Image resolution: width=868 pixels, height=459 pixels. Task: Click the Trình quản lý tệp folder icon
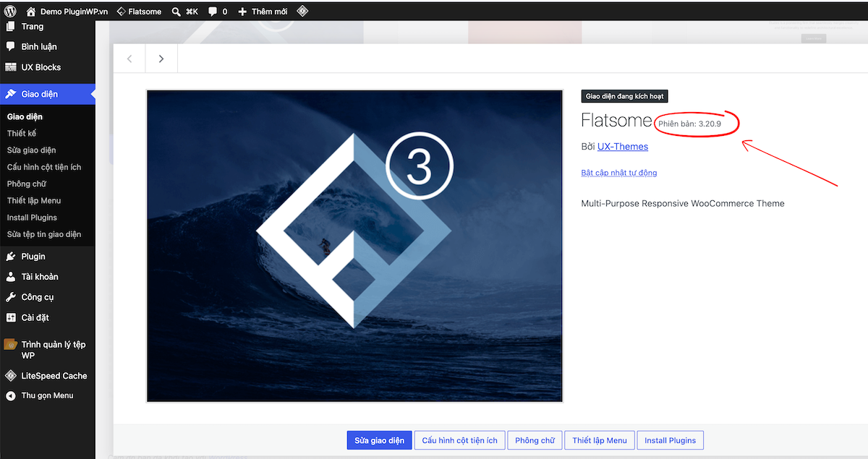click(10, 345)
